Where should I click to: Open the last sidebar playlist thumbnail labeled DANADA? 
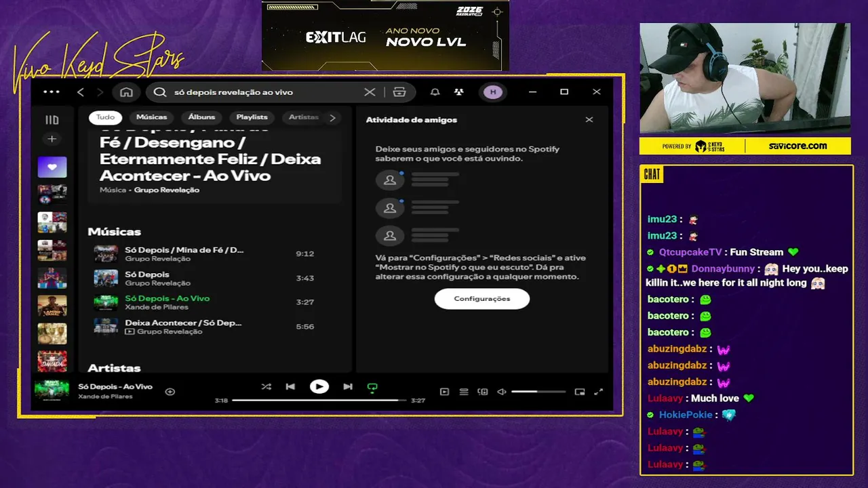pyautogui.click(x=52, y=361)
